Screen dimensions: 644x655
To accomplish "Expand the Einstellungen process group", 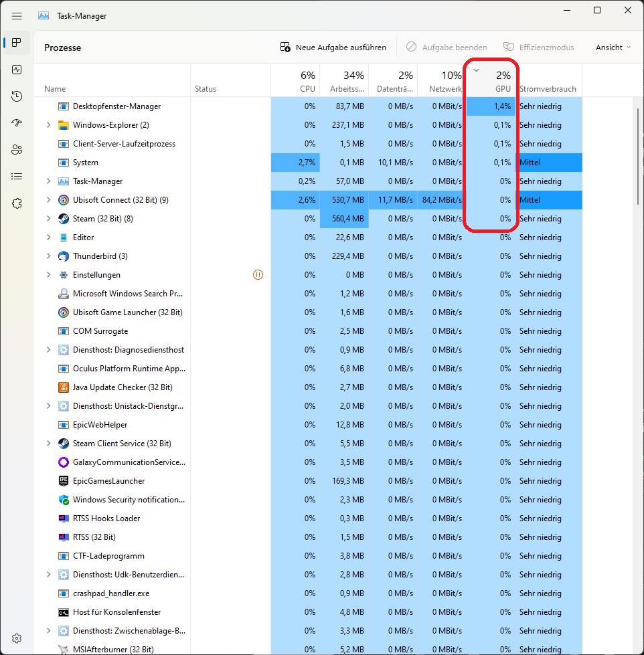I will pyautogui.click(x=48, y=275).
